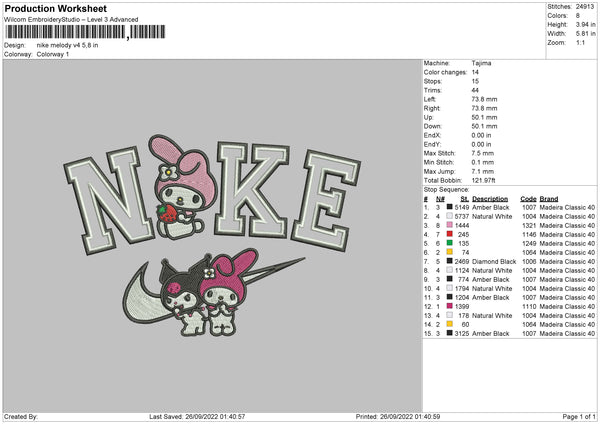Click the Min Stitch value 0.1 mm

click(x=483, y=162)
